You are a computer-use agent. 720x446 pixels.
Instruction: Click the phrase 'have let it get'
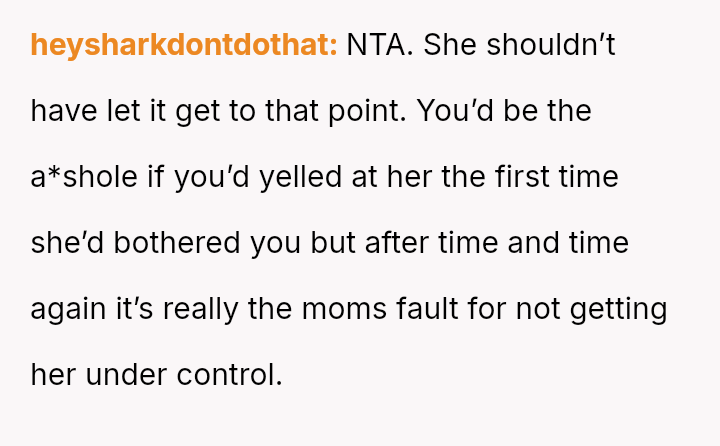point(129,111)
